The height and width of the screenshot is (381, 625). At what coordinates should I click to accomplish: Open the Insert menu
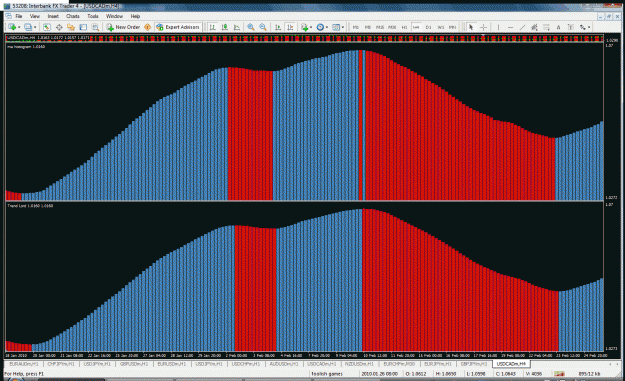tap(53, 16)
